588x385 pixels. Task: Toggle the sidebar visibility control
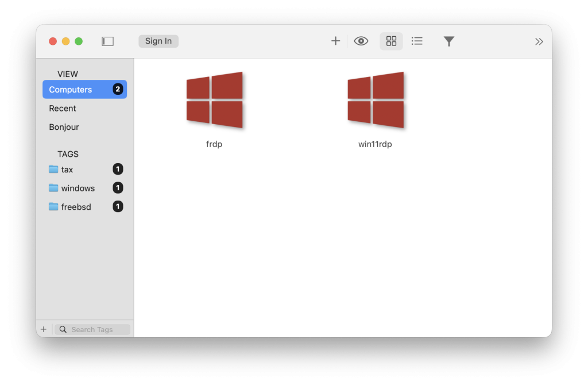107,41
